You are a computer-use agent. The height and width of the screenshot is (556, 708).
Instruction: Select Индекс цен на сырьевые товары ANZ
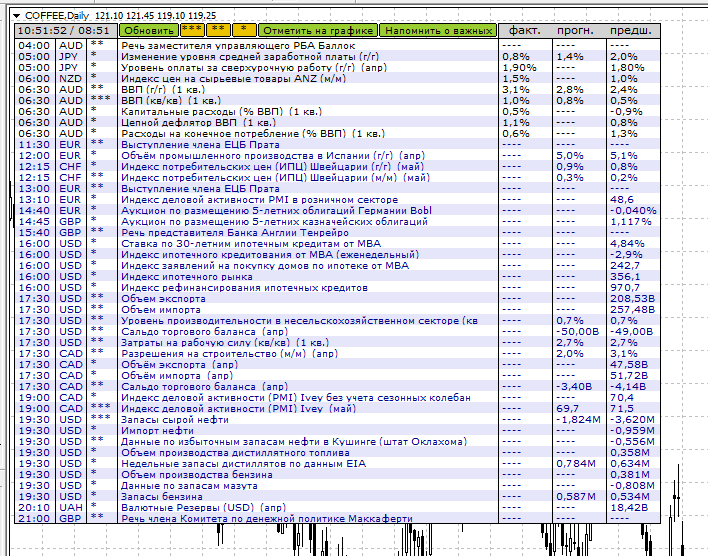337,79
